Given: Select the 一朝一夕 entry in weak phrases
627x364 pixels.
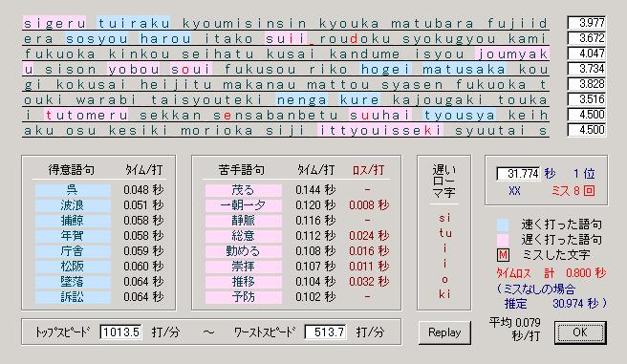Looking at the screenshot, I should (x=243, y=205).
